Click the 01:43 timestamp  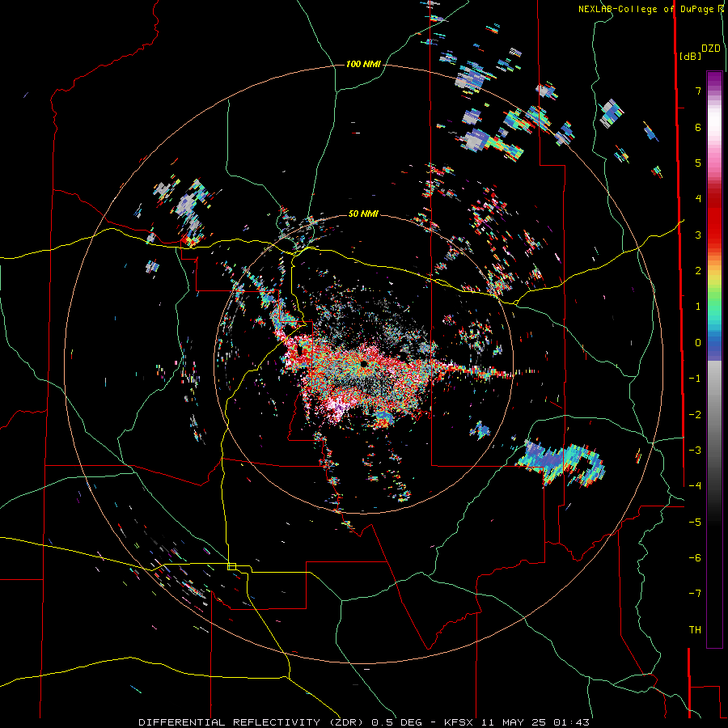click(572, 722)
